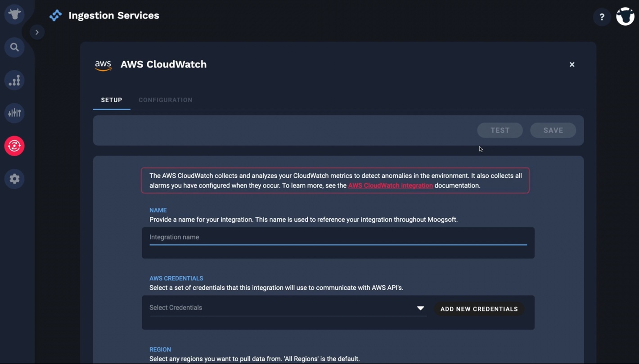Open the search icon in sidebar
Viewport: 639px width, 364px height.
coord(14,47)
